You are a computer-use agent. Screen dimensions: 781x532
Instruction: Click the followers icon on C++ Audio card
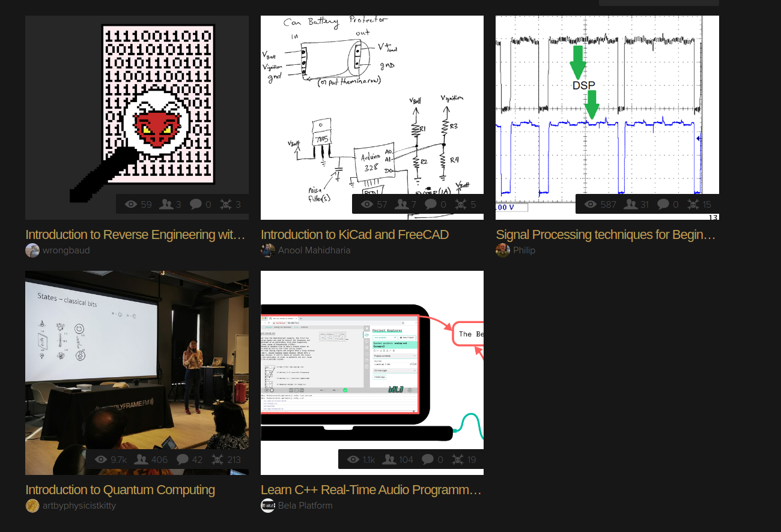coord(389,459)
